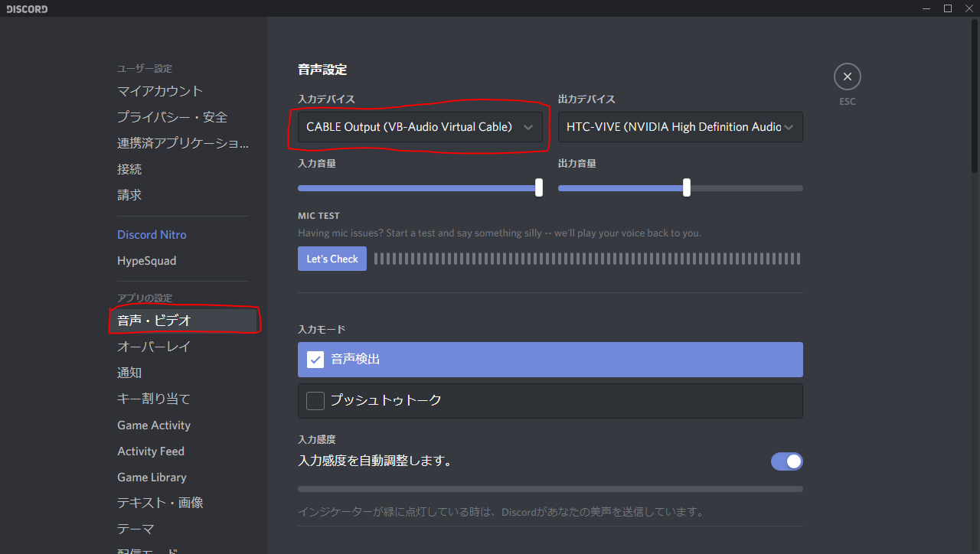Click the Let's Check mic test button
The height and width of the screenshot is (554, 980).
pyautogui.click(x=332, y=259)
